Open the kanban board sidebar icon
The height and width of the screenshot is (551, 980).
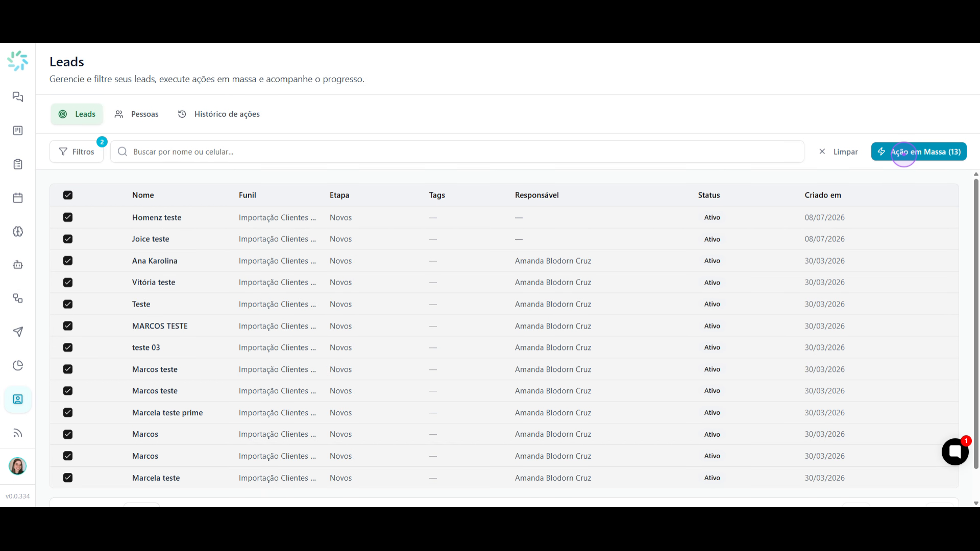tap(18, 131)
